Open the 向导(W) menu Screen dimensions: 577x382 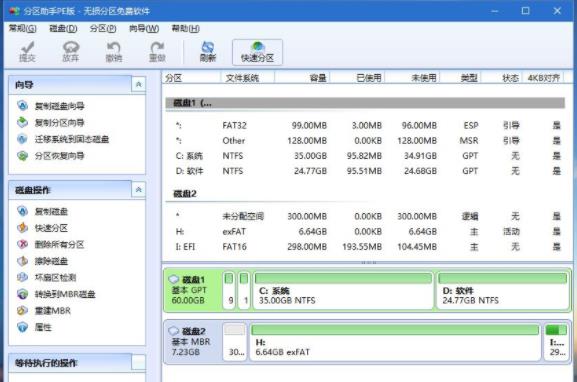tap(144, 28)
